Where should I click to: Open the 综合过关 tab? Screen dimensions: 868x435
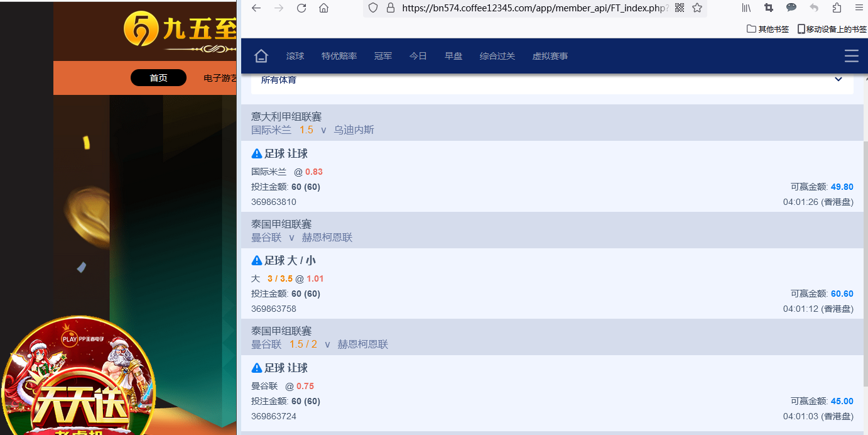pos(497,56)
